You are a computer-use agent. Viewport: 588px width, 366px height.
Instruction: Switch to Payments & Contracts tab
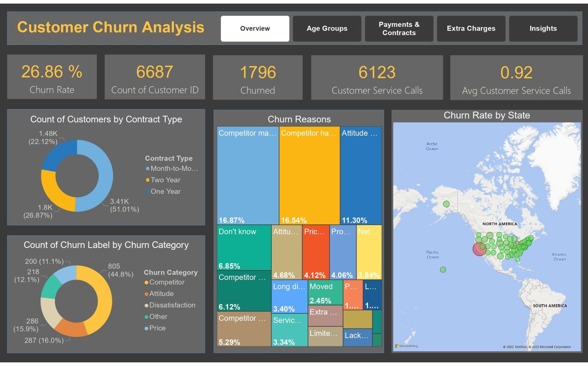[399, 28]
